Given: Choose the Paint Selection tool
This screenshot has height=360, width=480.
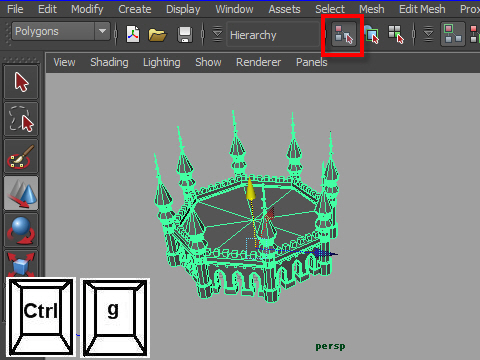Looking at the screenshot, I should click(21, 156).
